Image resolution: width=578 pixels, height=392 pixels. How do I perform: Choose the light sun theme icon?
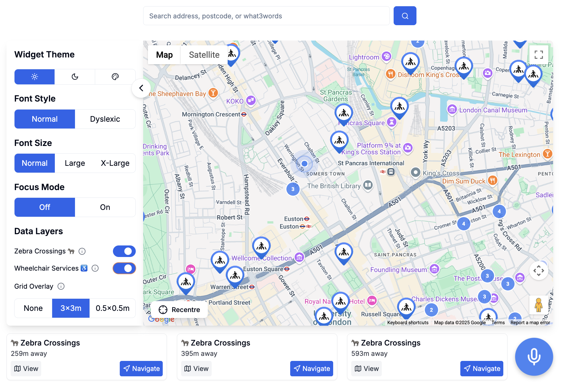(x=35, y=77)
